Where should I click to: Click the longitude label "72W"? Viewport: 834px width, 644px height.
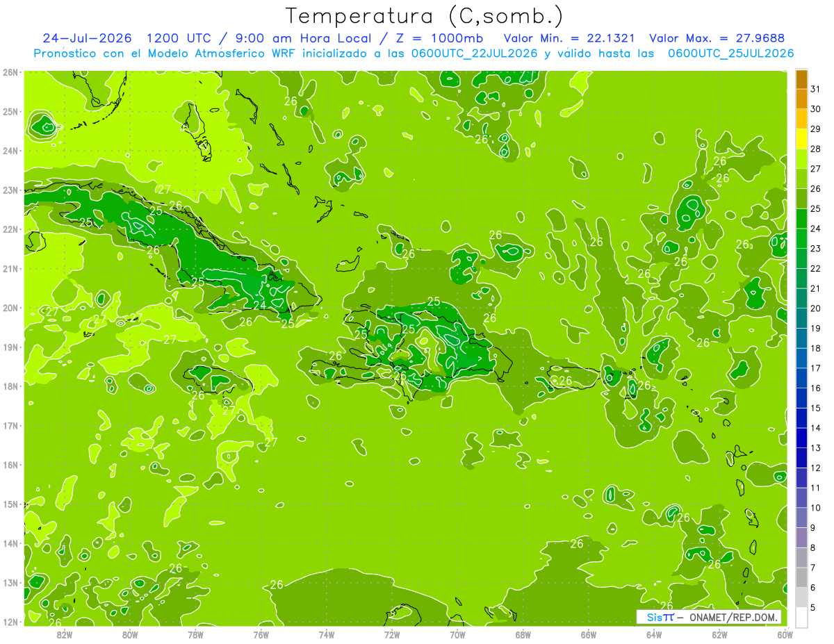coord(392,634)
